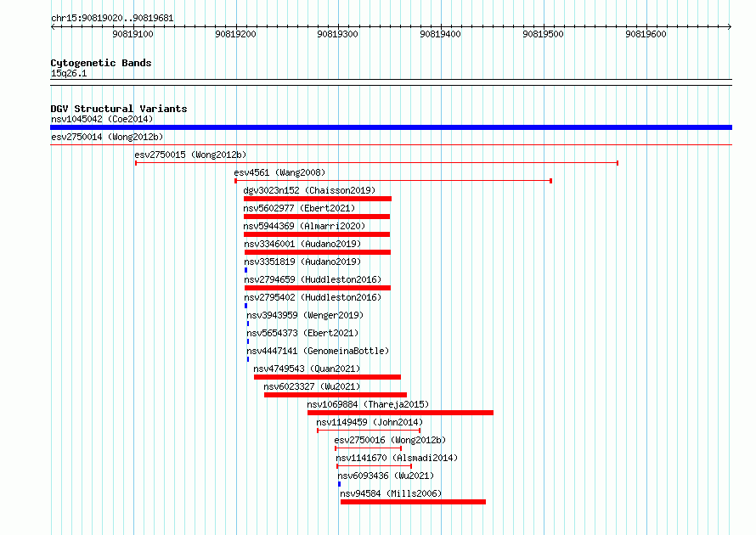
Task: Open esv4561 (Wang2008) variant label
Action: [279, 172]
